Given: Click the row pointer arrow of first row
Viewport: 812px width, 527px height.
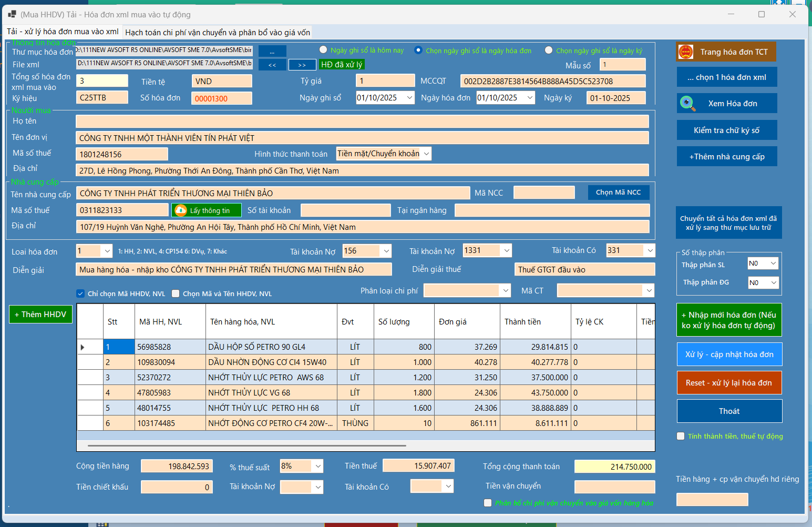Looking at the screenshot, I should point(83,347).
